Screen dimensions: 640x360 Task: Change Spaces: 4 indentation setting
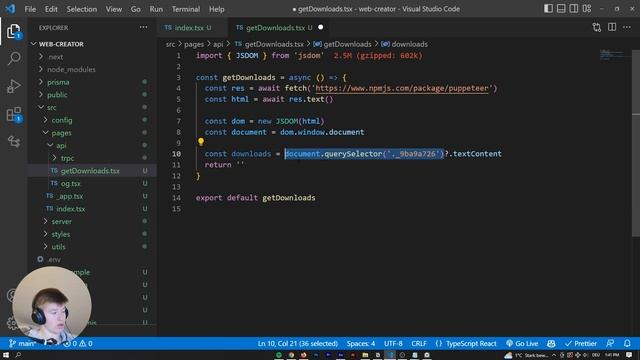click(x=361, y=344)
